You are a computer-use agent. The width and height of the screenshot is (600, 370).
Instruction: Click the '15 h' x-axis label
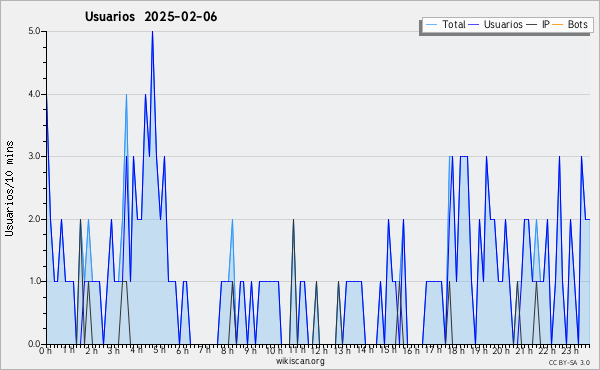tap(388, 350)
